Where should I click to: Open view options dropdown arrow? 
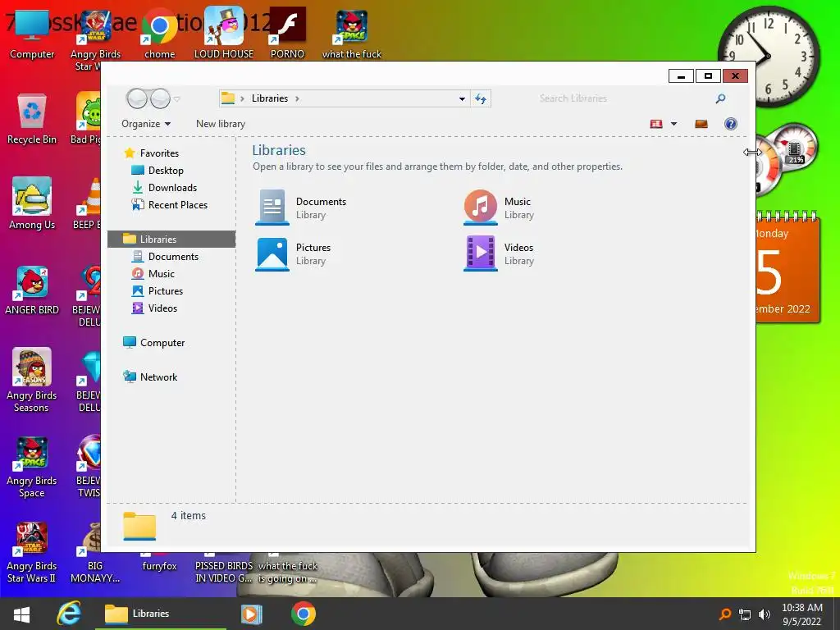coord(674,124)
